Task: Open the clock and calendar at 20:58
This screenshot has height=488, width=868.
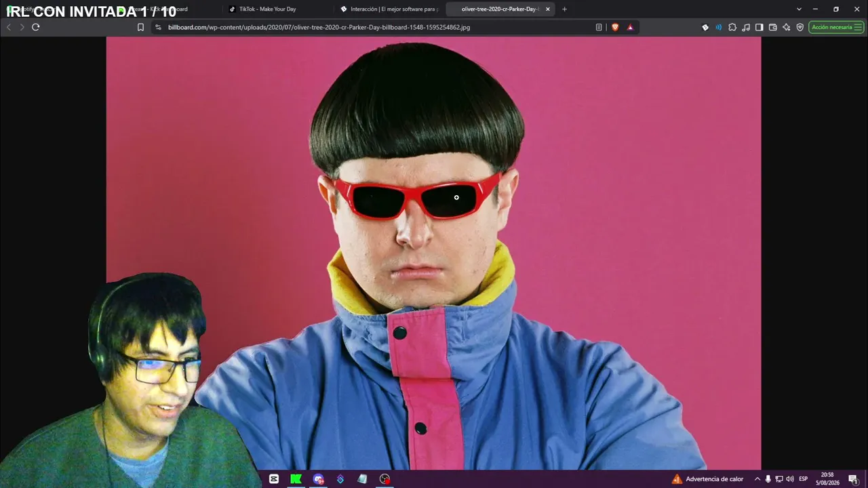Action: pyautogui.click(x=827, y=479)
